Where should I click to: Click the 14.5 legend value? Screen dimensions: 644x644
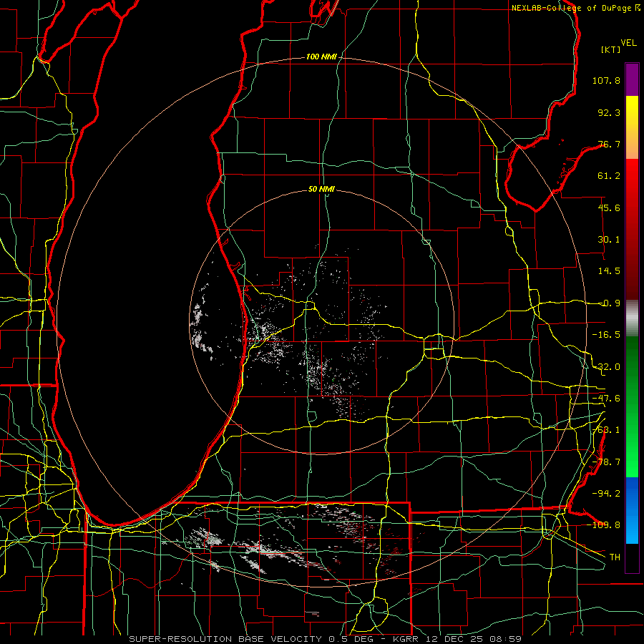click(609, 271)
